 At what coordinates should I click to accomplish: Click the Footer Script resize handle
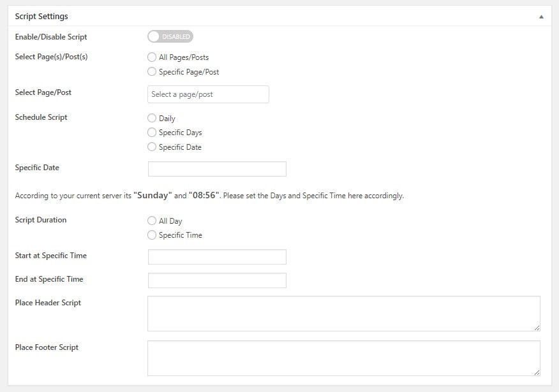(537, 372)
